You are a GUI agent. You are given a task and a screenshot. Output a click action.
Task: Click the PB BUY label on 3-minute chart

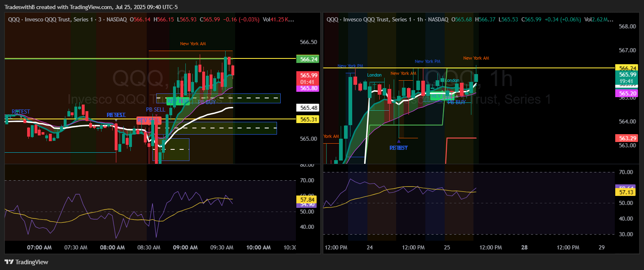pos(207,102)
